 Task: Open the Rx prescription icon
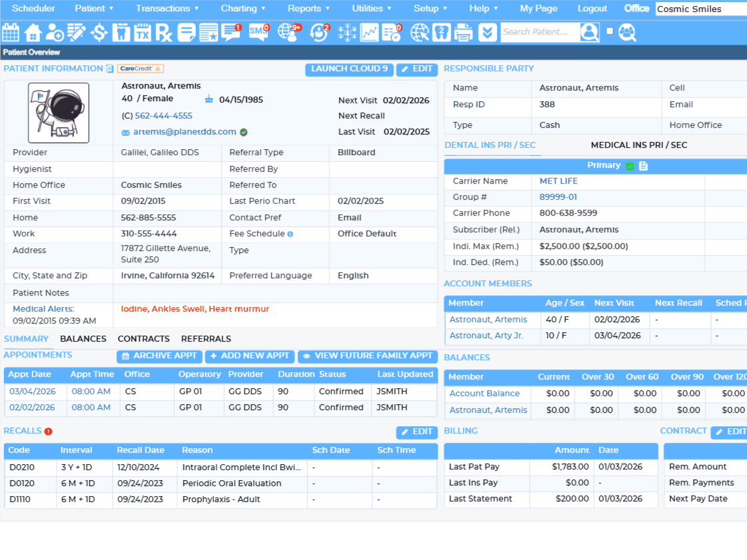point(164,32)
